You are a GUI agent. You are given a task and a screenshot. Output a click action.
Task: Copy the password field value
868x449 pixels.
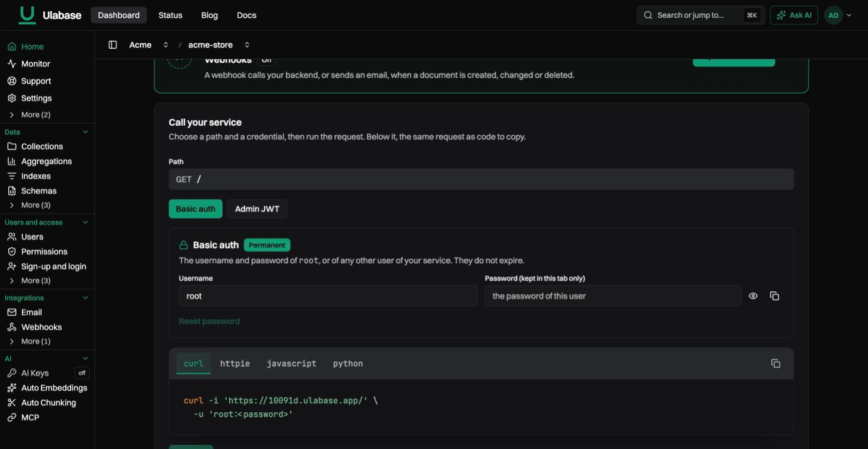pyautogui.click(x=774, y=296)
